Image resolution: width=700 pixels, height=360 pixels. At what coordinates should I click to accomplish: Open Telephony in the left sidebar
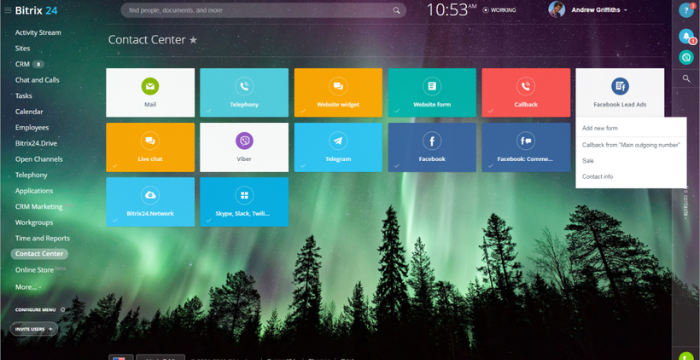(31, 175)
